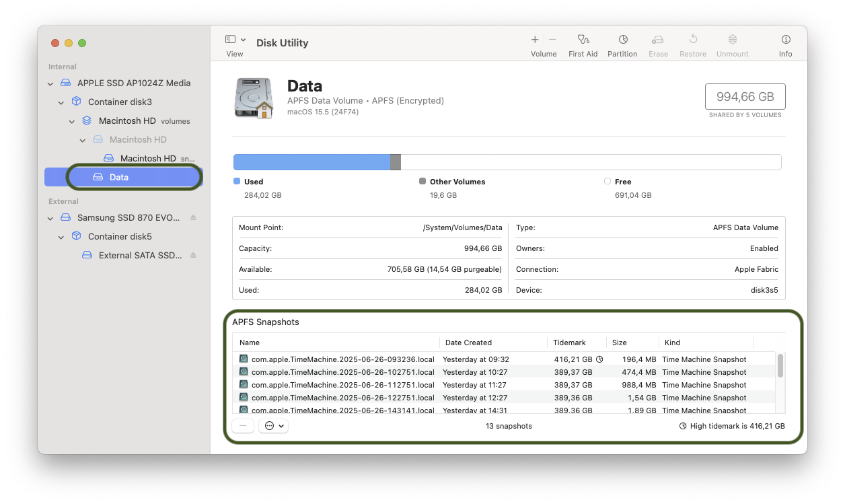The height and width of the screenshot is (504, 845).
Task: Collapse Container disk3 disclosure chevron
Action: 61,102
